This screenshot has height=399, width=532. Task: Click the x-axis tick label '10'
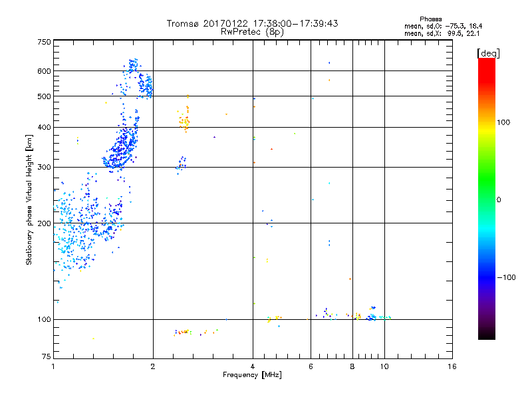coord(384,366)
